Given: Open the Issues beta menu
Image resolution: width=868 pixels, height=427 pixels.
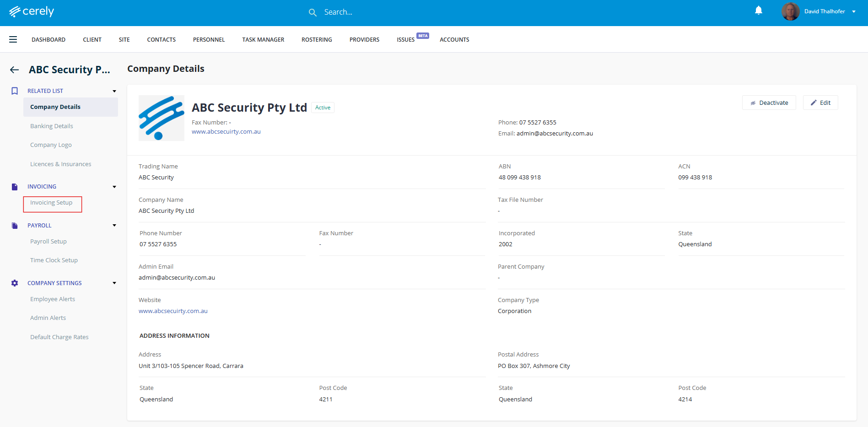Looking at the screenshot, I should pyautogui.click(x=406, y=40).
